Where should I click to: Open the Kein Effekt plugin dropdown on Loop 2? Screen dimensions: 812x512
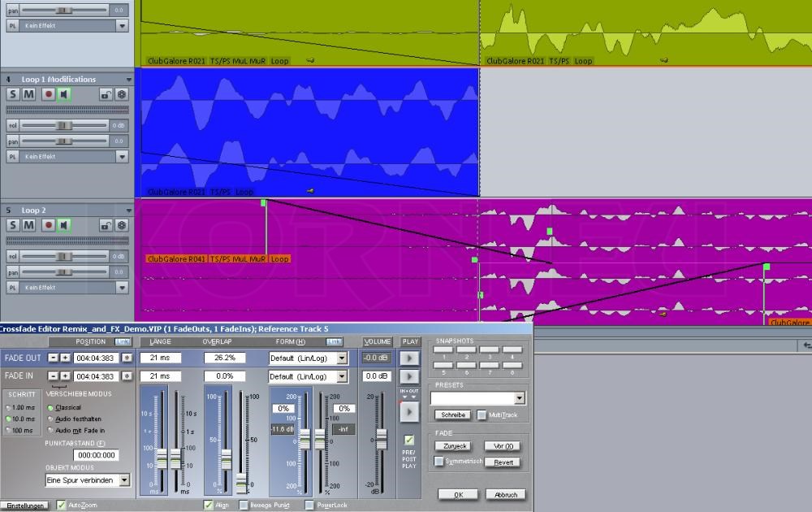click(122, 287)
